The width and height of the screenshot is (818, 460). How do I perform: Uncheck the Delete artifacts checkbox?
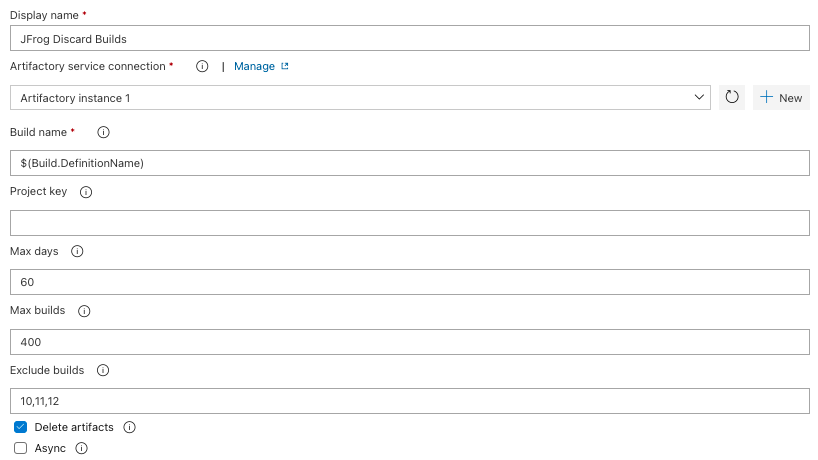(x=20, y=427)
